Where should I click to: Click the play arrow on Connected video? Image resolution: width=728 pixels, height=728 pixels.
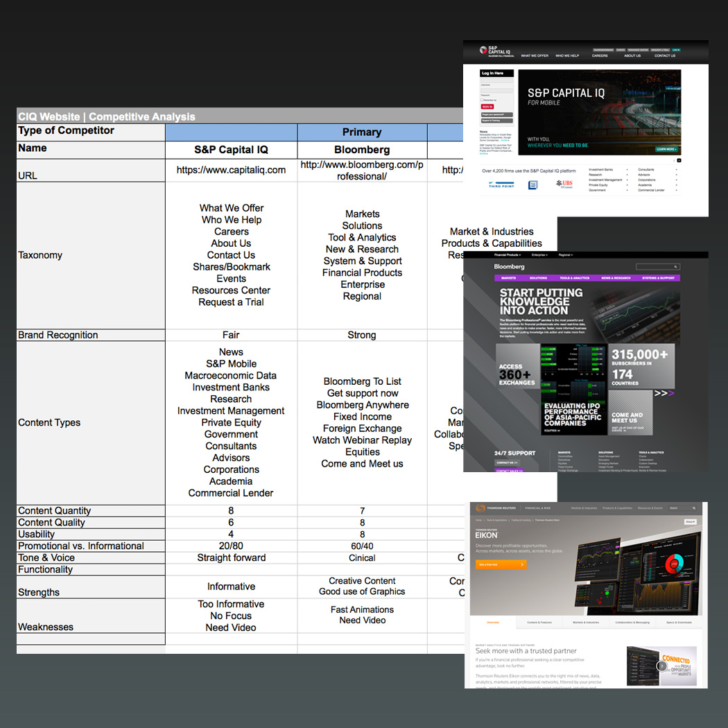coord(662,666)
